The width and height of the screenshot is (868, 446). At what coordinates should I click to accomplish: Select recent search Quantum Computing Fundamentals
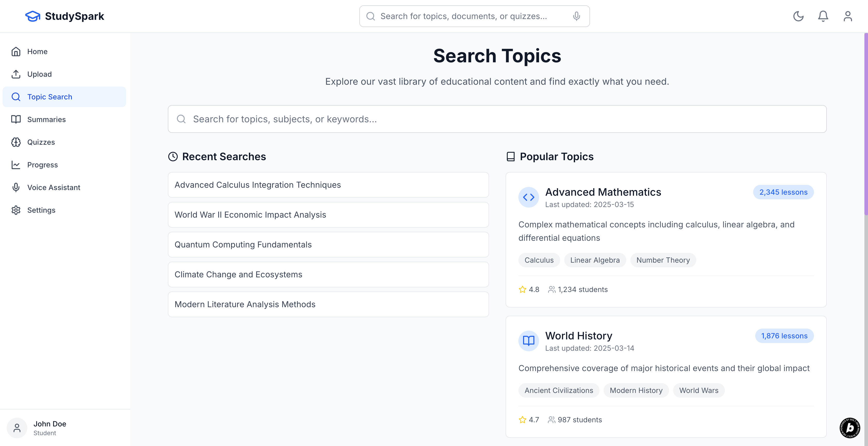point(328,244)
